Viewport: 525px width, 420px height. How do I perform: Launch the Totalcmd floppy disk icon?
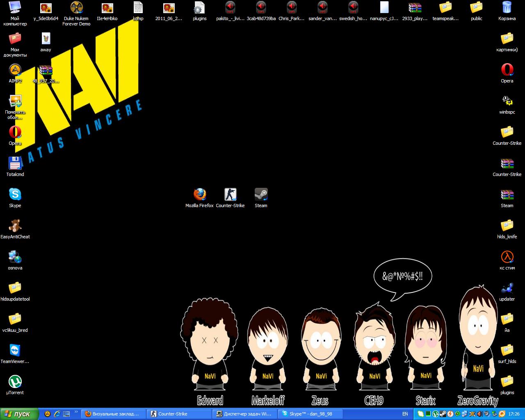click(x=15, y=167)
